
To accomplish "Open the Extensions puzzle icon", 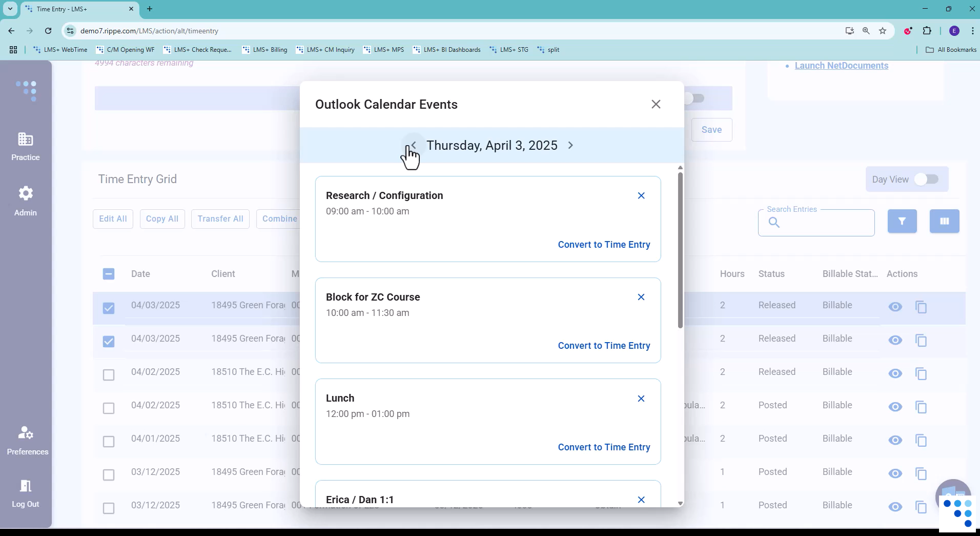I will (x=927, y=31).
